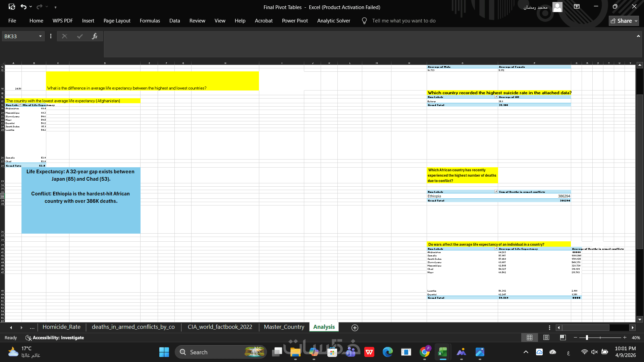Screen dimensions: 644x362
Task: Click the Ribbon Display Options icon
Action: (577, 7)
